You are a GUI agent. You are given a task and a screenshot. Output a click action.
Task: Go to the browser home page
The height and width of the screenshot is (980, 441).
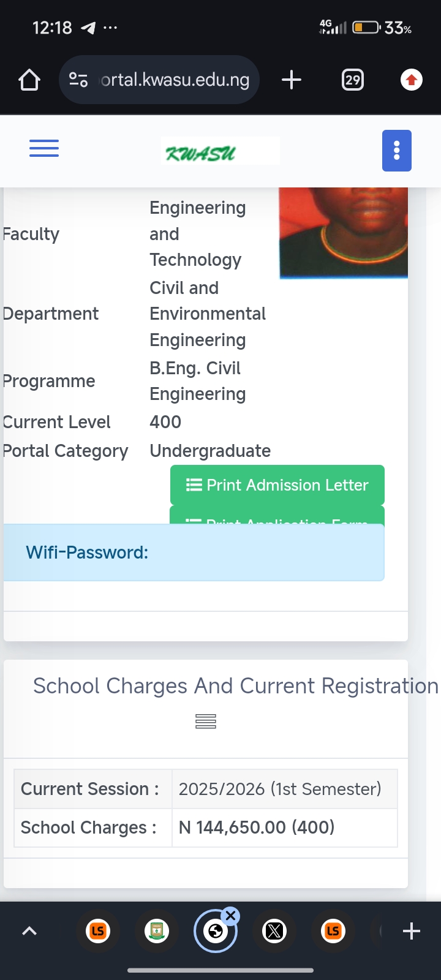click(29, 80)
